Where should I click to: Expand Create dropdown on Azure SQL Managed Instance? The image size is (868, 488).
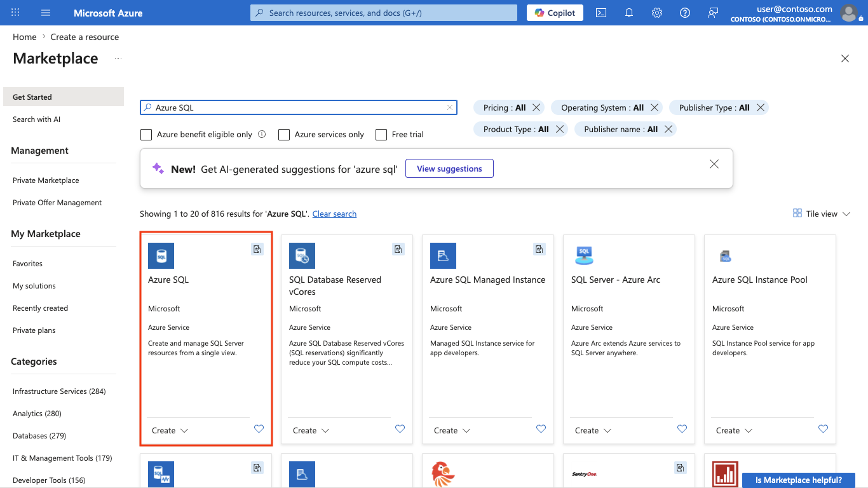pos(452,430)
